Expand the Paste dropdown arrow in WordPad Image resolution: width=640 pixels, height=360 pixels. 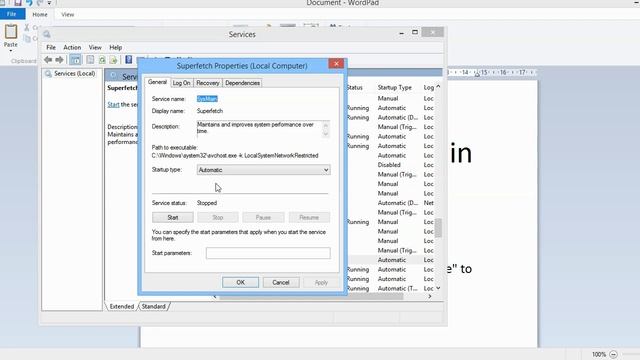[x=11, y=50]
